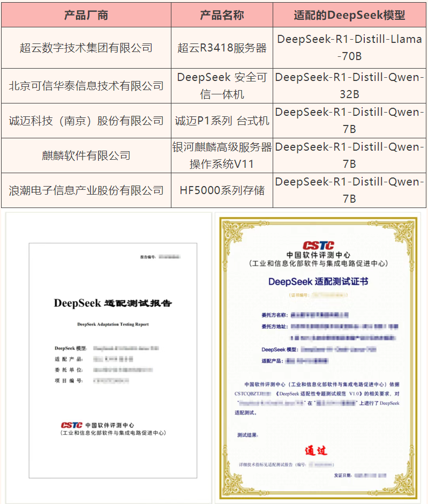Image resolution: width=428 pixels, height=504 pixels.
Task: Select the HF5000系列存储 cell
Action: (x=222, y=190)
